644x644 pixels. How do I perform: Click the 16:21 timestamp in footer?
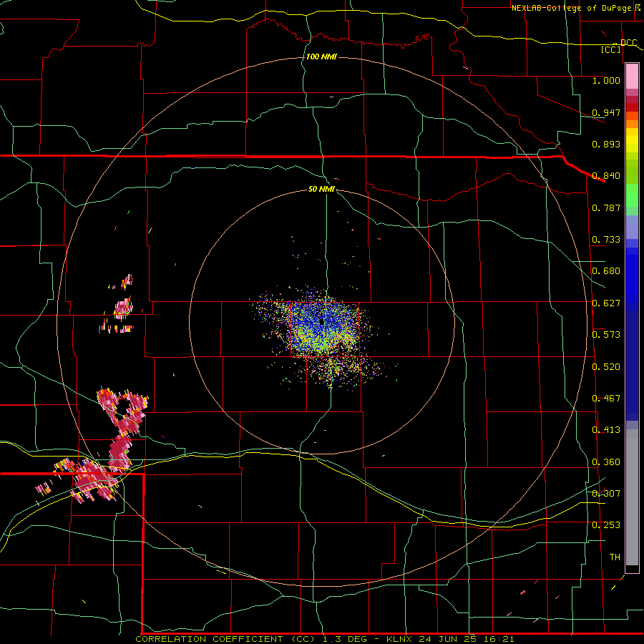tap(499, 639)
